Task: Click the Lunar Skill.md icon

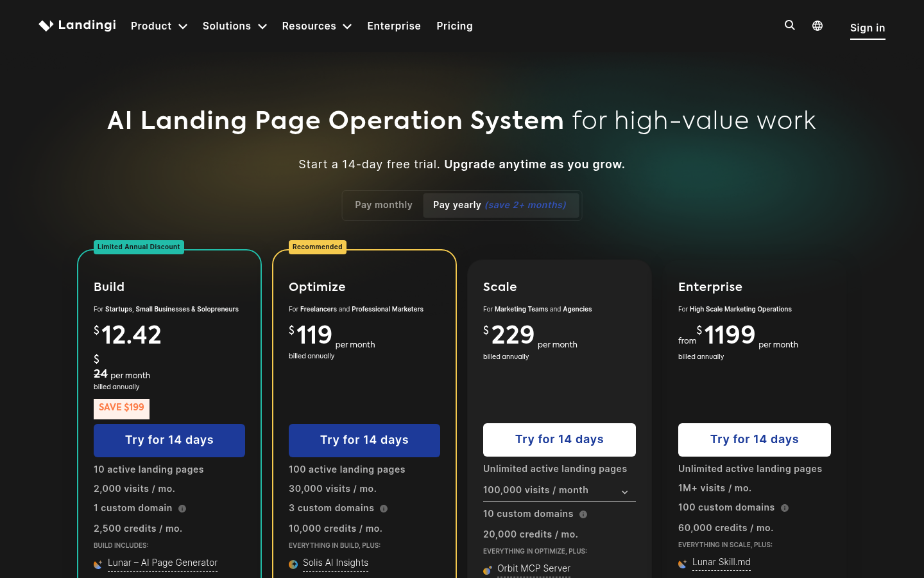Action: 683,564
